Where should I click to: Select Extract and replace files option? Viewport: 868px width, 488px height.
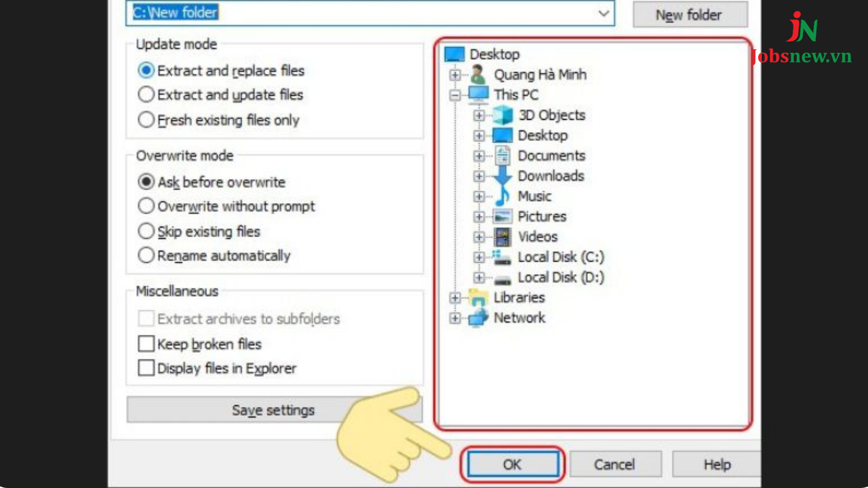click(146, 71)
